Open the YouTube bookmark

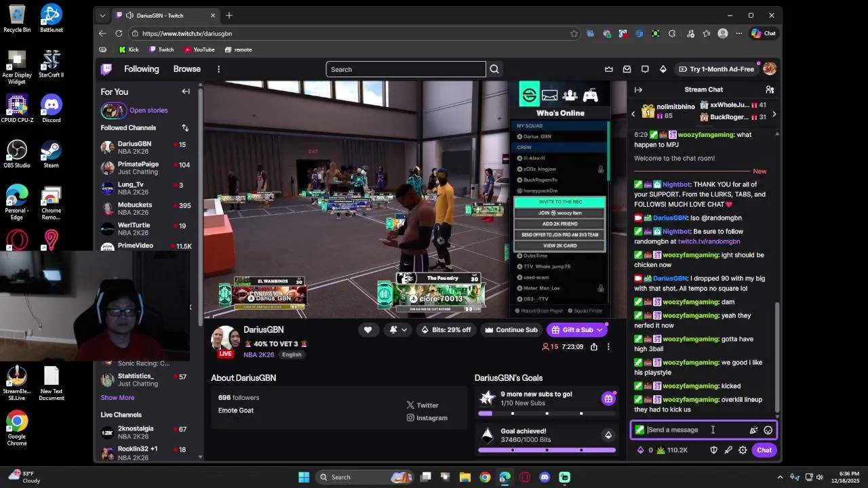[199, 49]
